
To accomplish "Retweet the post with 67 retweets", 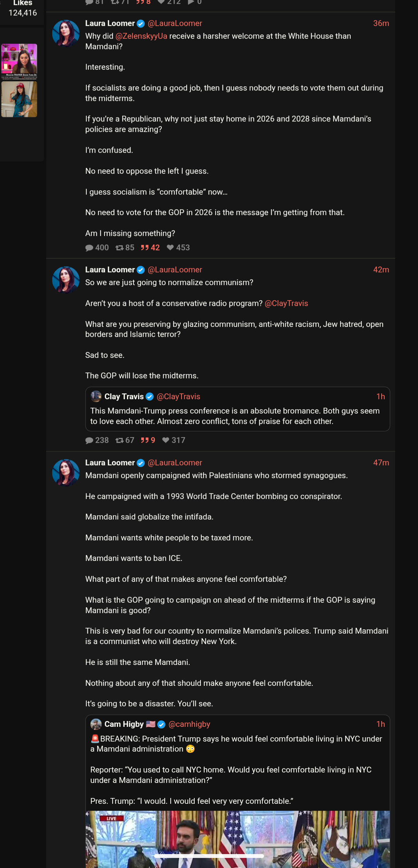I will pos(120,441).
